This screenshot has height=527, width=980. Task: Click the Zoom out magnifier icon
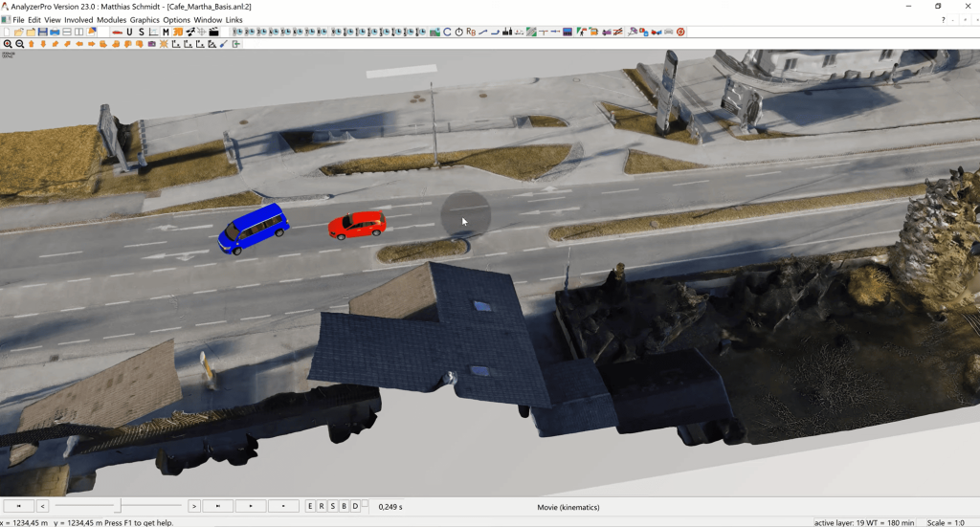(x=19, y=44)
